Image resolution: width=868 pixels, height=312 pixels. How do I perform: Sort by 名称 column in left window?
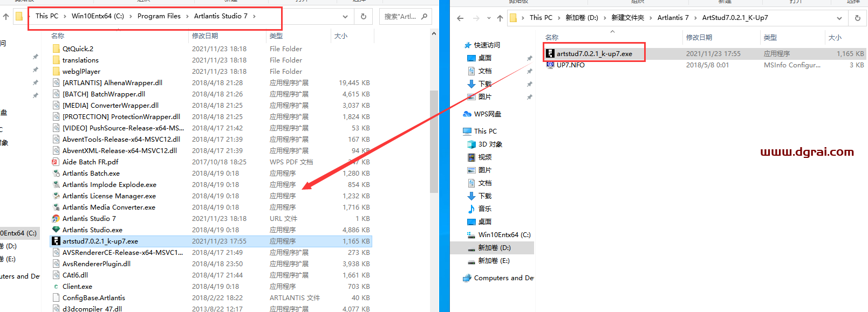tap(58, 36)
